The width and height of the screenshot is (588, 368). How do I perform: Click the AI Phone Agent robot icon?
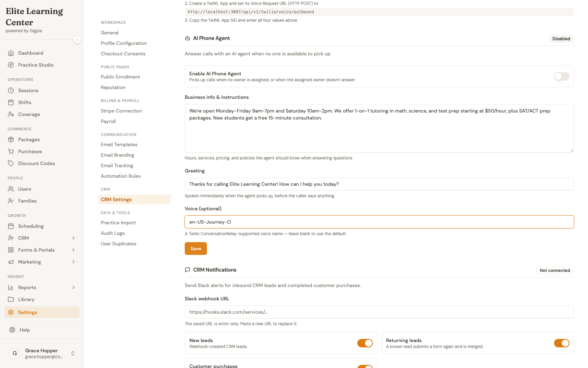coord(188,38)
